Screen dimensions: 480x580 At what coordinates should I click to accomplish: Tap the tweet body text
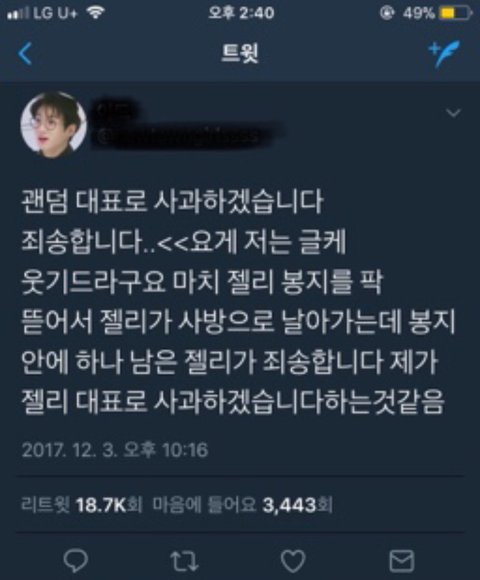[238, 302]
